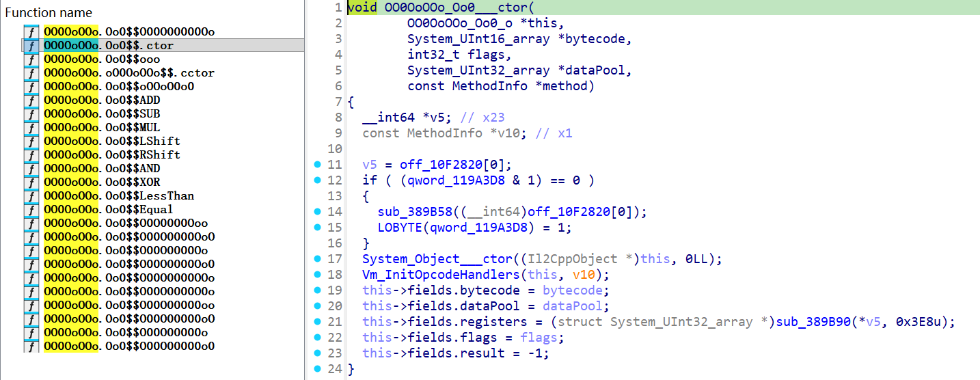Toggle the breakpoint dot on line 23
Screen dimensions: 980x380
pyautogui.click(x=317, y=353)
